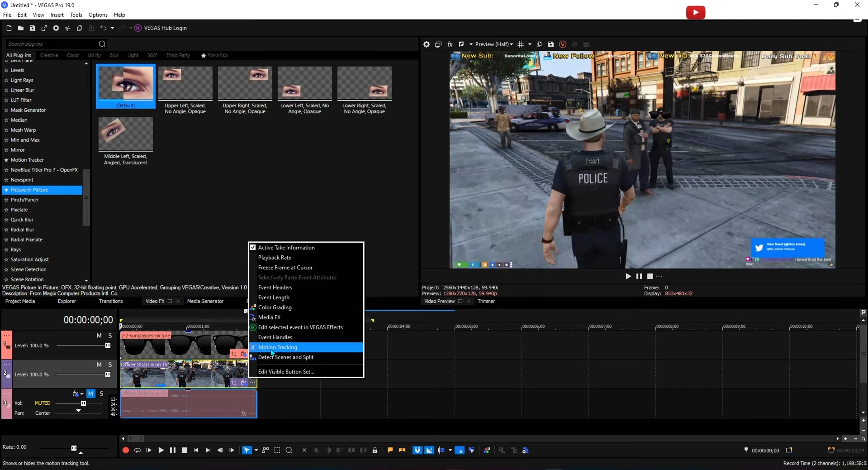Select Motion Tracking in the context menu
The image size is (868, 470).
coord(306,347)
